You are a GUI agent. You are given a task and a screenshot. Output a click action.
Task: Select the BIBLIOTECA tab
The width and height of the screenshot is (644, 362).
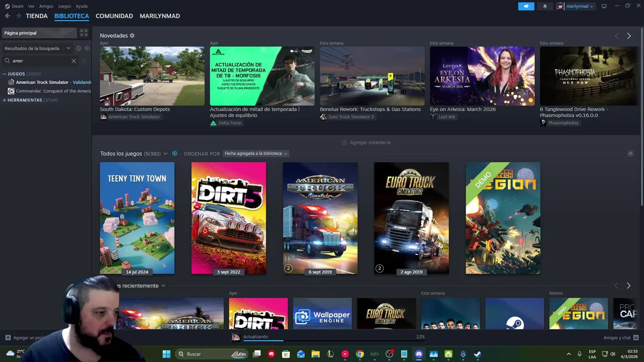click(x=71, y=16)
